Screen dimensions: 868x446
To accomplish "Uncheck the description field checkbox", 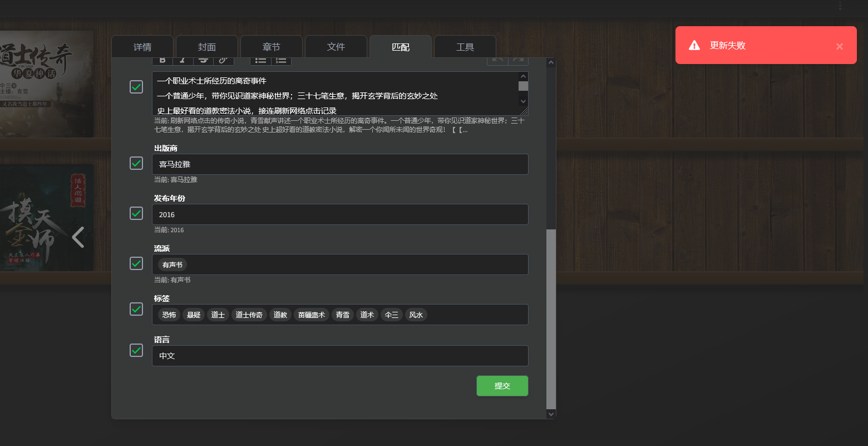I will pyautogui.click(x=136, y=87).
